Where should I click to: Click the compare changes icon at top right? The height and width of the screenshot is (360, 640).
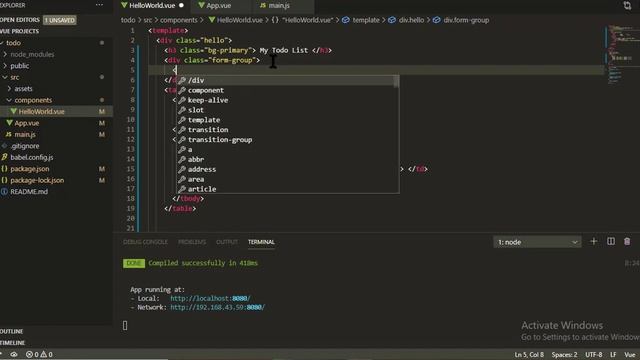tap(627, 5)
